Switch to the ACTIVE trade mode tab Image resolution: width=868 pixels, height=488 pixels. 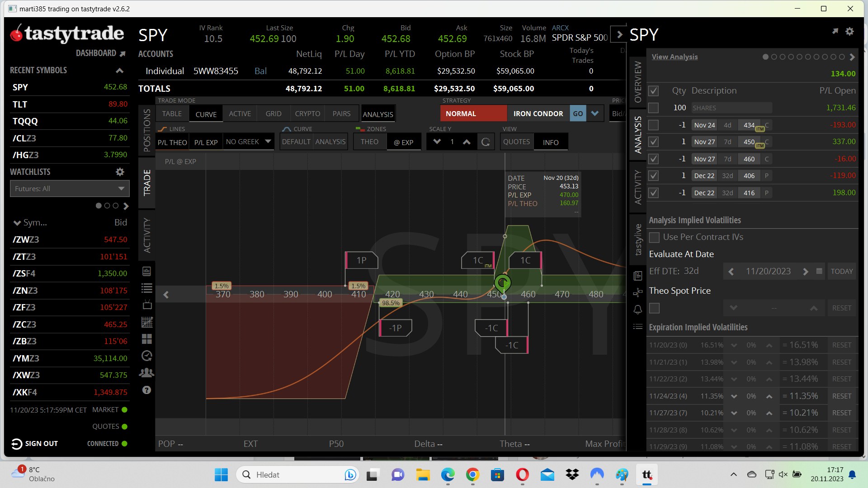pyautogui.click(x=240, y=114)
